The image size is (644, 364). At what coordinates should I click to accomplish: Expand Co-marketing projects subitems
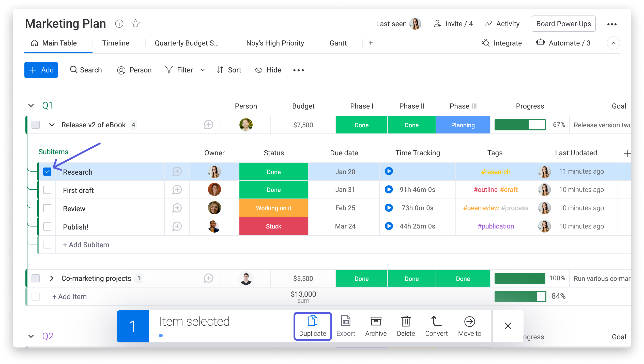click(52, 278)
